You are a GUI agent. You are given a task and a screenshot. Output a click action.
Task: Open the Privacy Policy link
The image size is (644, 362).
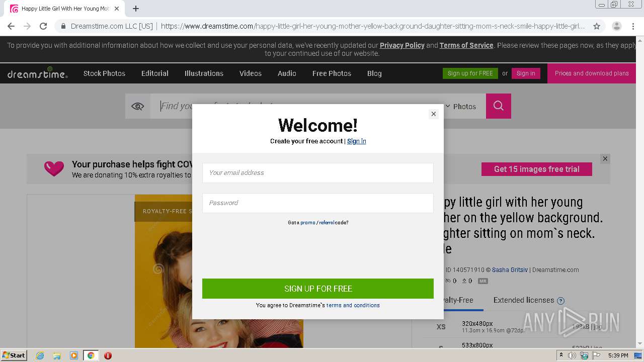pos(402,45)
